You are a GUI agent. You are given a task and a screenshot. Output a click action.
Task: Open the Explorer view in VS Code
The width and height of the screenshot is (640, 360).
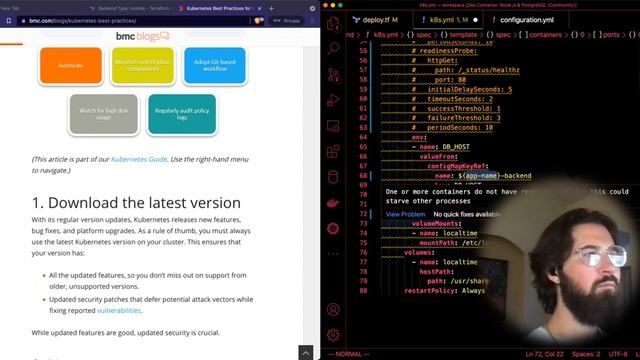click(x=333, y=24)
